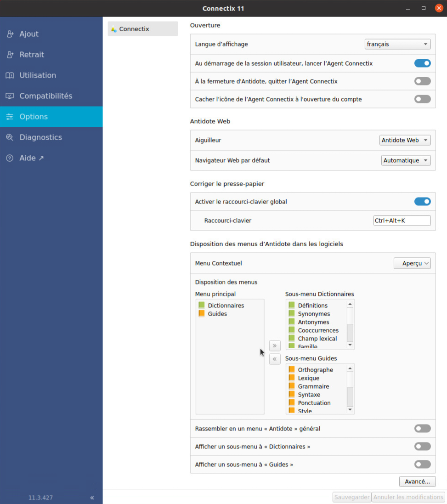Open Utilisation via its book icon
Viewport: 447px width, 504px height.
[10, 75]
